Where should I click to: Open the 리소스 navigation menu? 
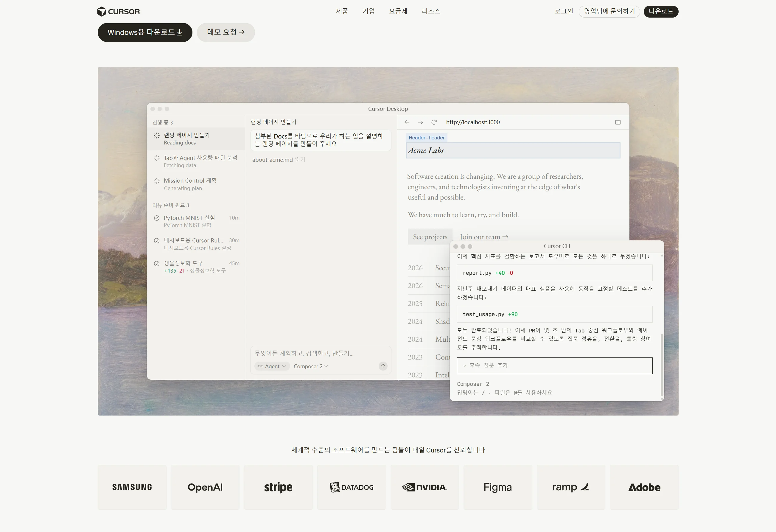tap(431, 11)
